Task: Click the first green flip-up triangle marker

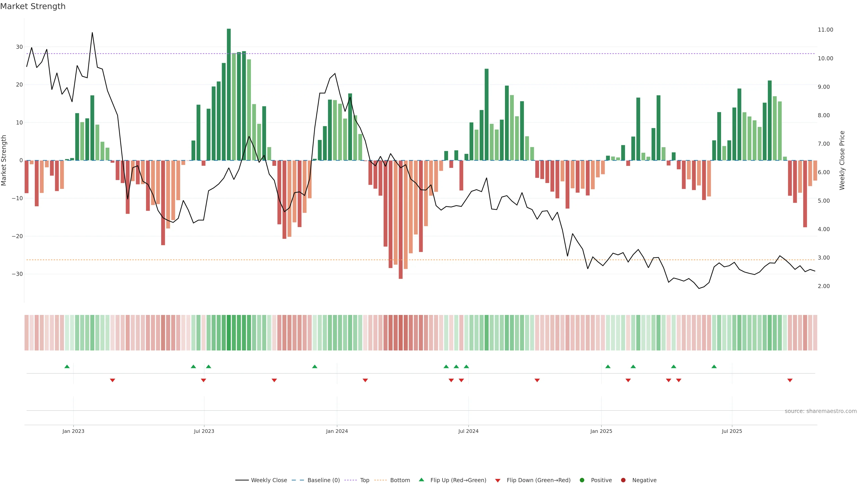Action: pyautogui.click(x=67, y=366)
